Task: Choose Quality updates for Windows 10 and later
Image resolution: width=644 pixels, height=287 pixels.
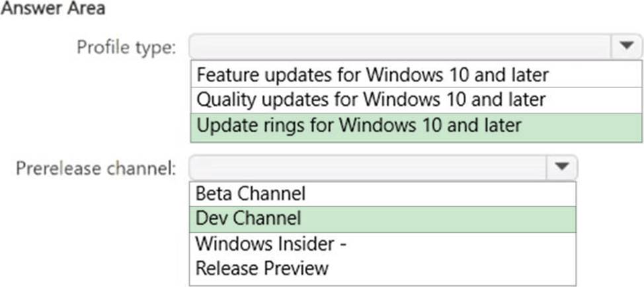Action: tap(371, 100)
